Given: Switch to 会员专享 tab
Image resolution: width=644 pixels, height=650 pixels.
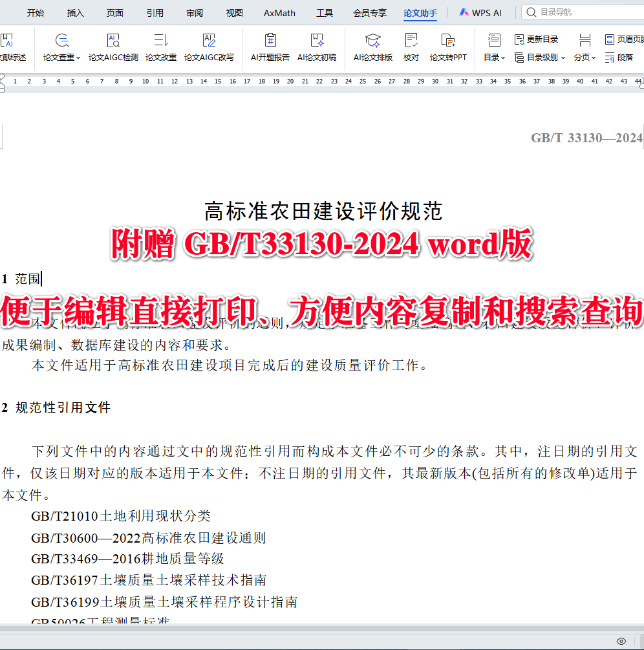Looking at the screenshot, I should click(x=370, y=12).
